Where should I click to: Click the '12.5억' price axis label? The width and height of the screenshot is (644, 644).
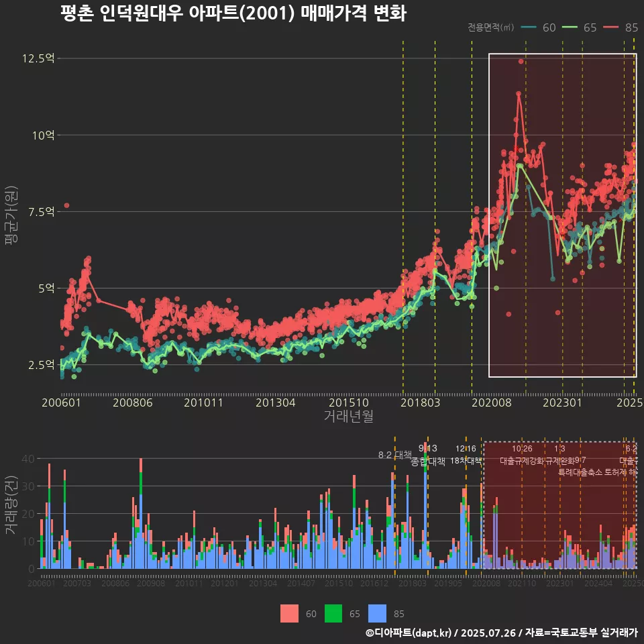coord(38,58)
